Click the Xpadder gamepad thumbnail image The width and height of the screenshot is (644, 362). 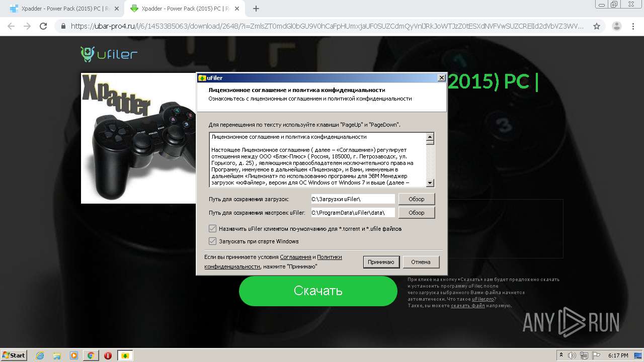click(x=138, y=138)
